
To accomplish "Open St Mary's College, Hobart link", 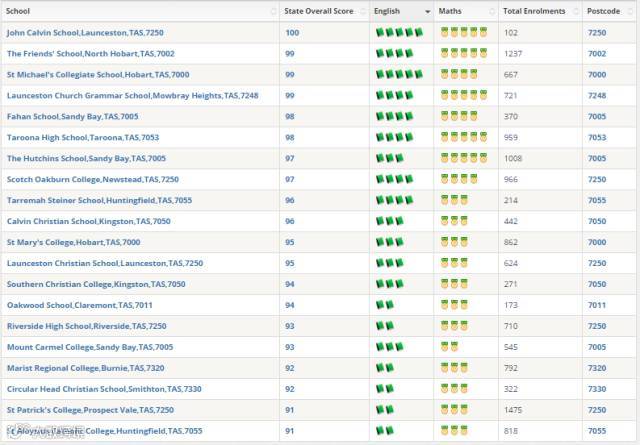I will [x=73, y=242].
